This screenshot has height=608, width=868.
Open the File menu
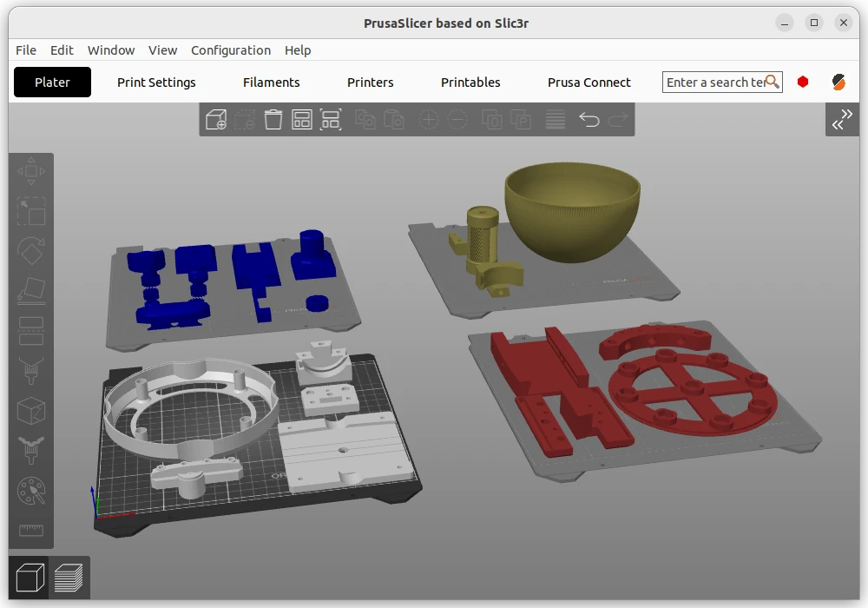[26, 50]
